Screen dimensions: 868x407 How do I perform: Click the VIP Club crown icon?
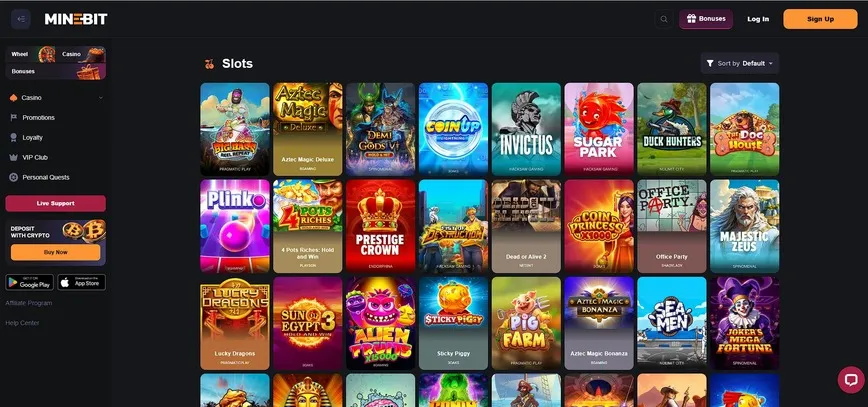(14, 157)
